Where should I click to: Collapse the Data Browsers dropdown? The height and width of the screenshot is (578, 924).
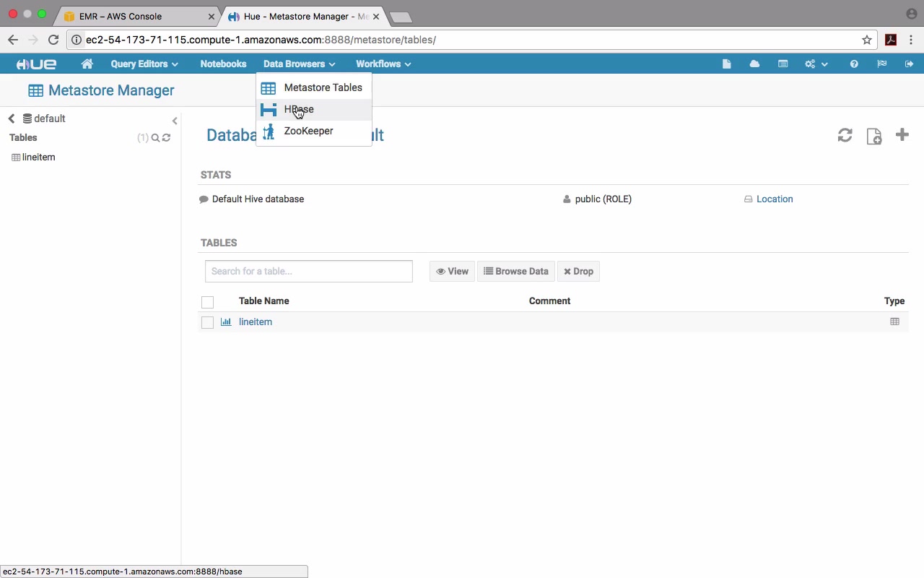point(299,64)
